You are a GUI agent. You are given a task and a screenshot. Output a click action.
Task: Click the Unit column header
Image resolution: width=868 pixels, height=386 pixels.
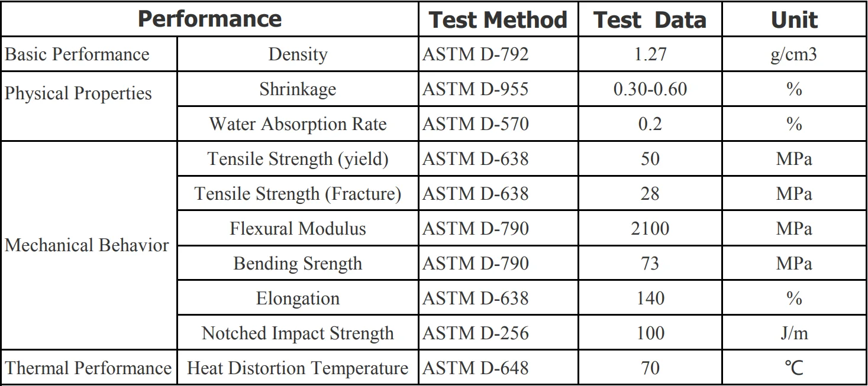click(794, 20)
